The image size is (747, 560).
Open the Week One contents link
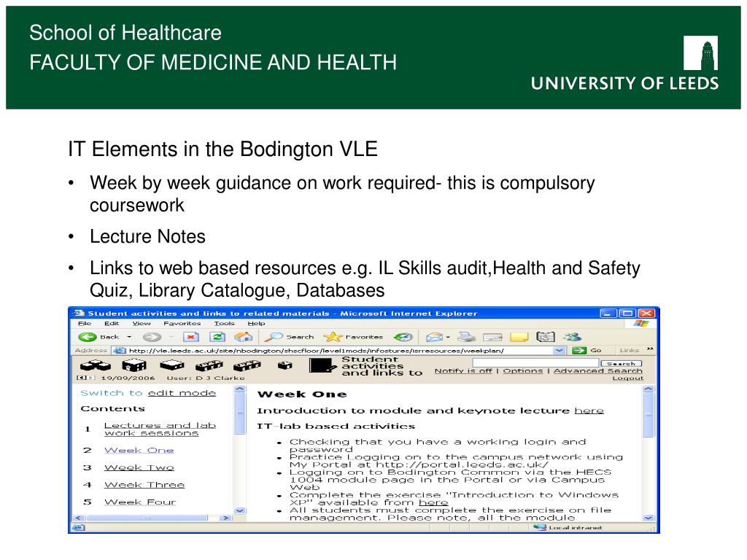[139, 451]
